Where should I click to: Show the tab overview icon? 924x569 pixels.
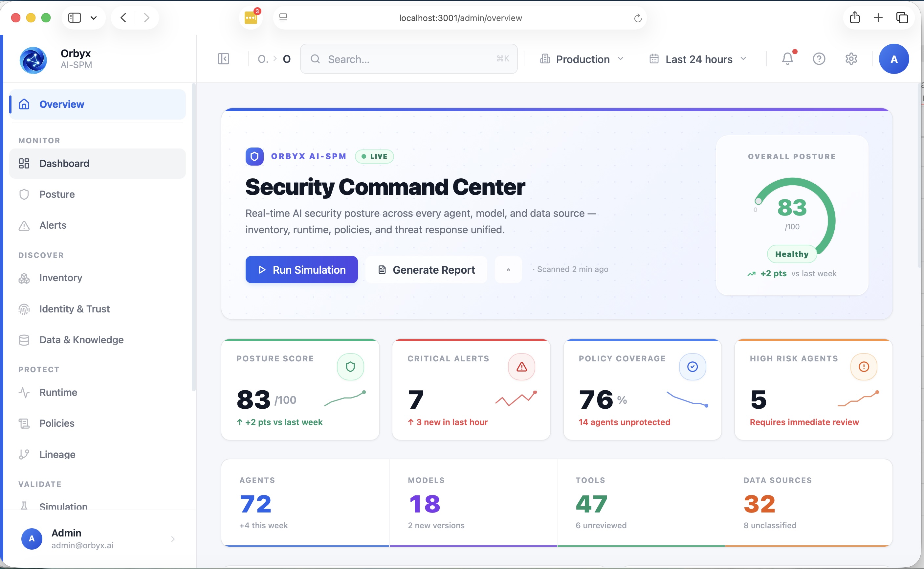pyautogui.click(x=902, y=18)
